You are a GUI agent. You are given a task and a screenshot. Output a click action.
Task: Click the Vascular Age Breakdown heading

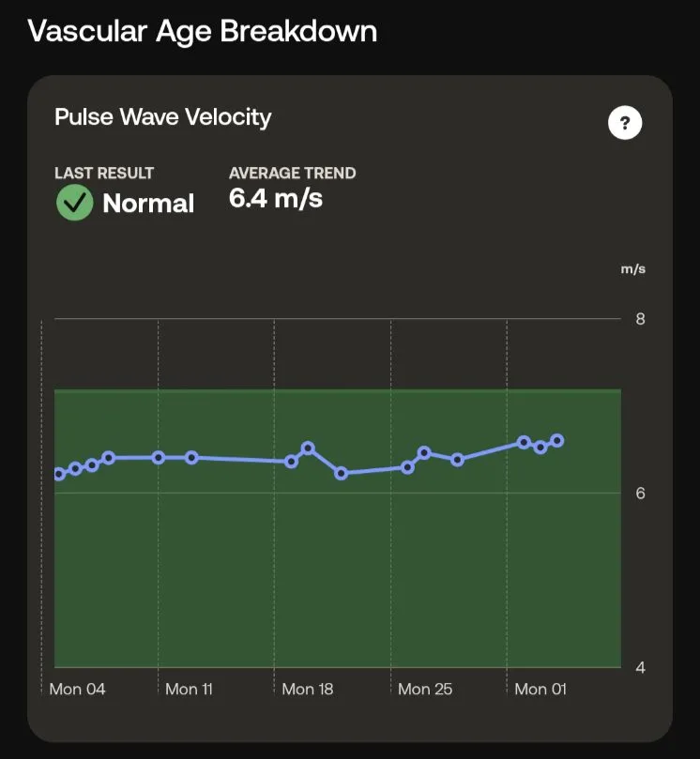pos(203,32)
